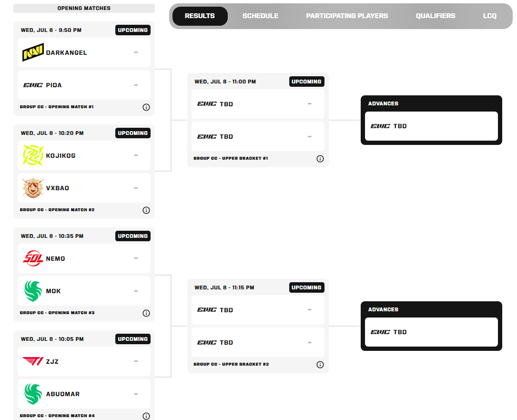The image size is (517, 420).
Task: Select the NEMO player row
Action: (84, 258)
